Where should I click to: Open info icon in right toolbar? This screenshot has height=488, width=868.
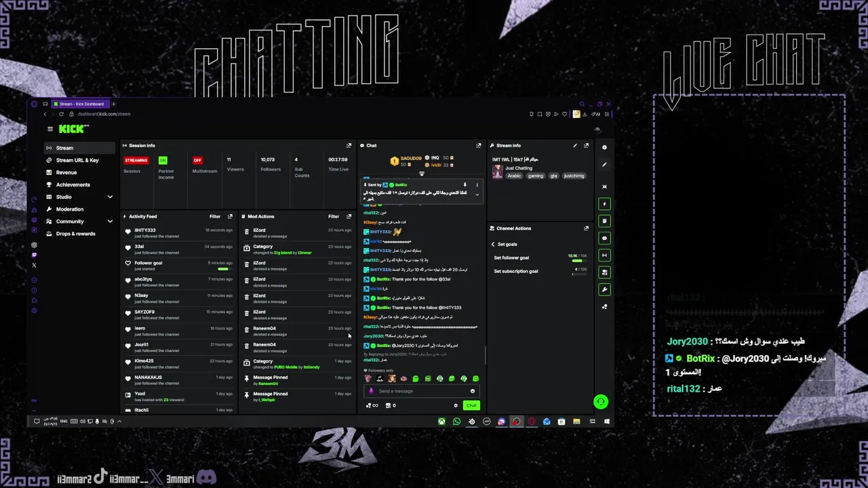(604, 147)
